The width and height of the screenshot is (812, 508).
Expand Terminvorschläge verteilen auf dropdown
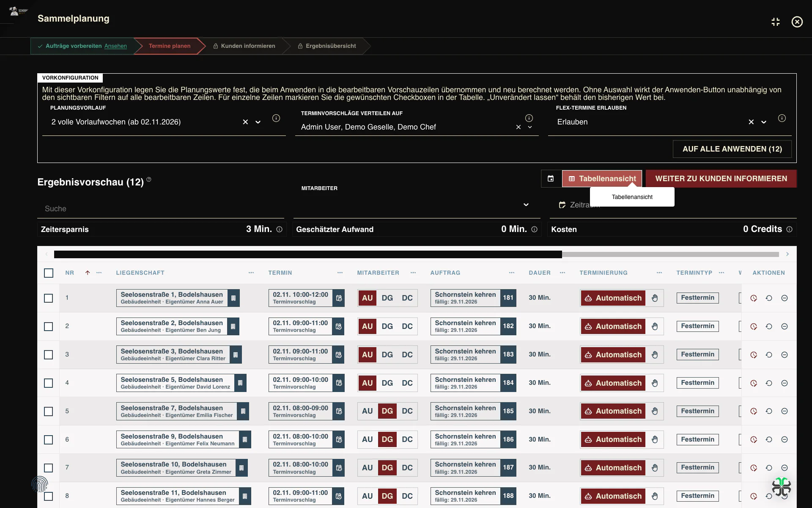pos(530,127)
